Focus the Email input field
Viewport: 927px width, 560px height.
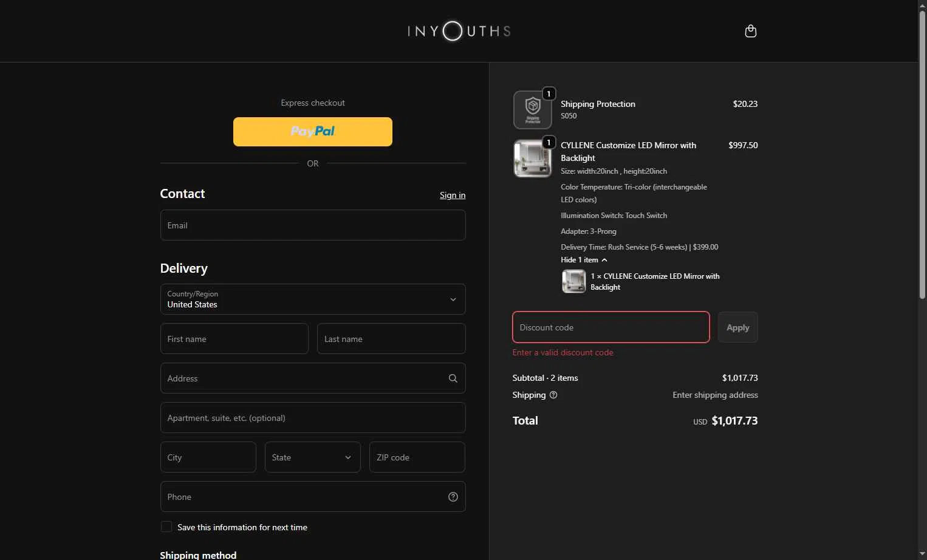[313, 225]
